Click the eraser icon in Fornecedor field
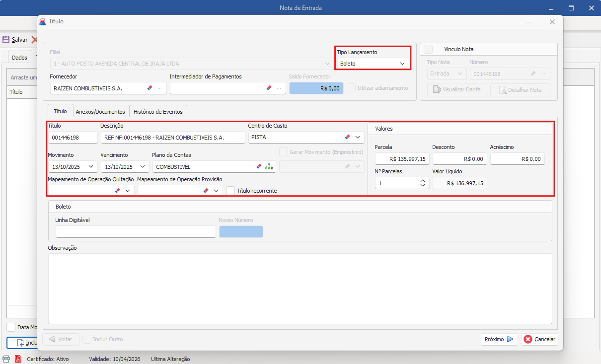Screen dimensions: 601x364 pyautogui.click(x=150, y=88)
